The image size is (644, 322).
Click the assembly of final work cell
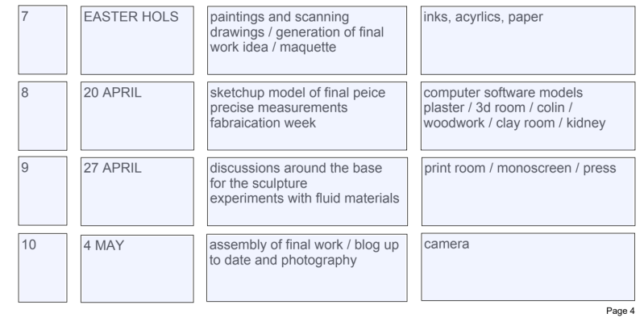click(307, 268)
